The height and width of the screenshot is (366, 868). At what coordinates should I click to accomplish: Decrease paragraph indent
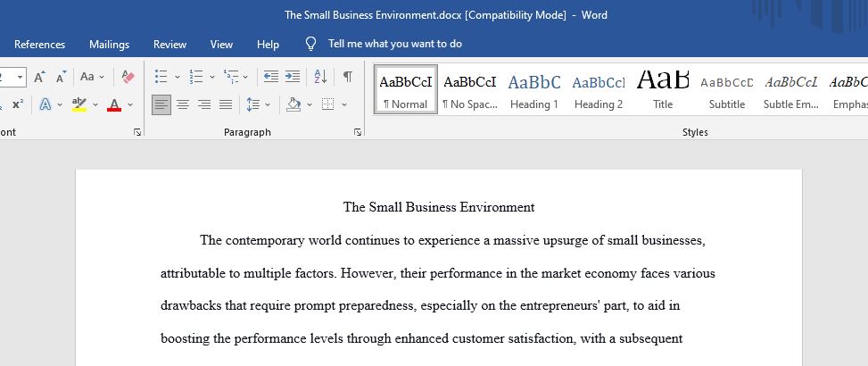point(270,77)
